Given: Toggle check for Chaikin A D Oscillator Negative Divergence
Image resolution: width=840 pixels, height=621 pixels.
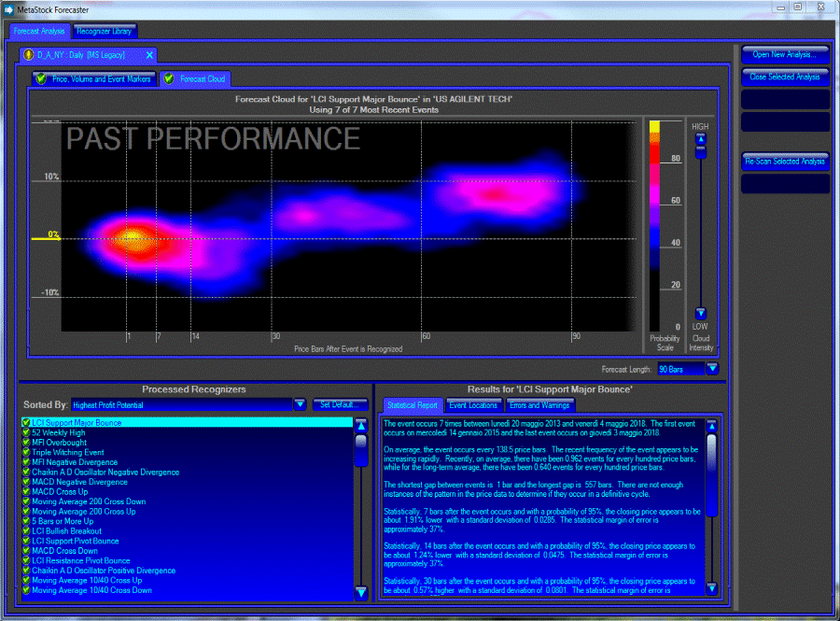Looking at the screenshot, I should click(x=26, y=472).
